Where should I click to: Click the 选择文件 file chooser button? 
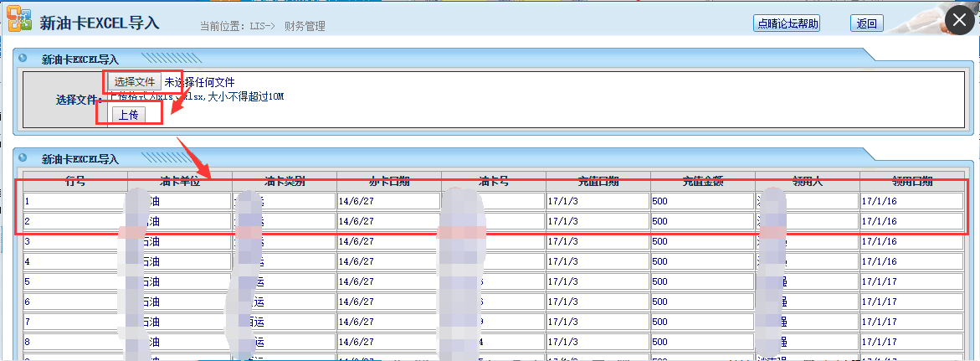click(x=135, y=82)
